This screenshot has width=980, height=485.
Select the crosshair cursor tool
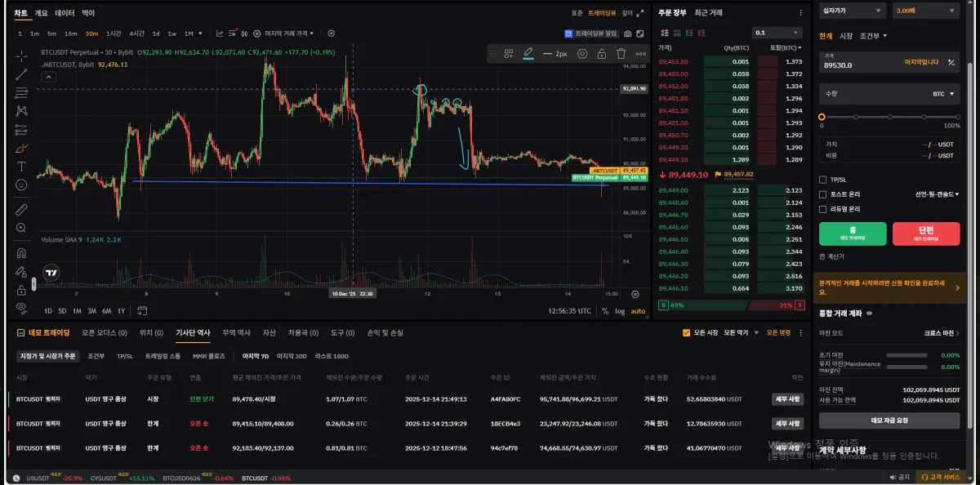pos(21,56)
